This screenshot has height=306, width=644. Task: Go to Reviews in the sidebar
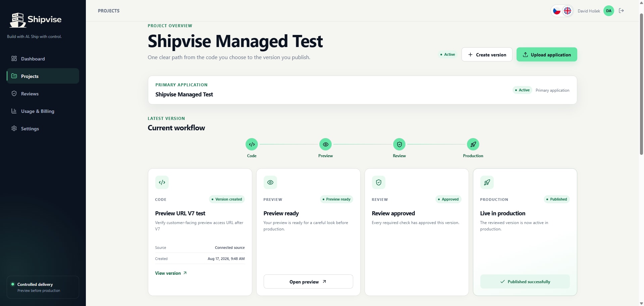(43, 93)
